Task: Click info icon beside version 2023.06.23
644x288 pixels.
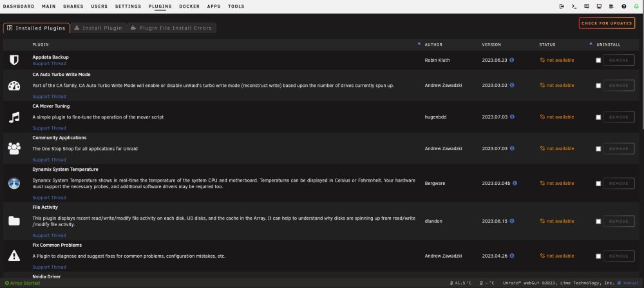Action: click(x=512, y=60)
